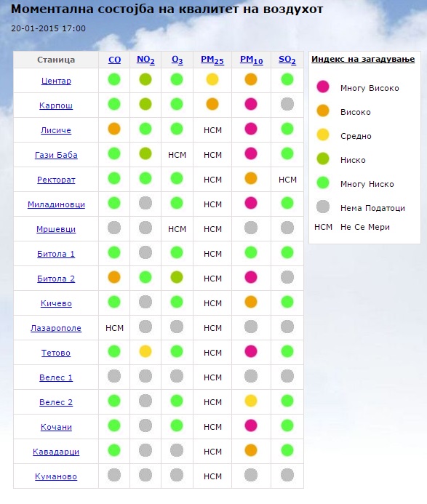The width and height of the screenshot is (427, 504).
Task: Click the yellow PM10 dot for Велес 2
Action: pyautogui.click(x=251, y=401)
